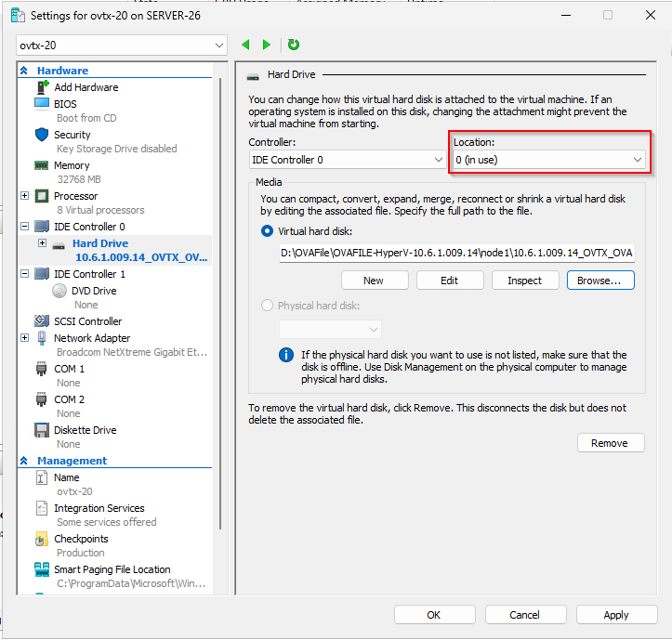Collapse the IDE Controller 1 node

pyautogui.click(x=25, y=274)
